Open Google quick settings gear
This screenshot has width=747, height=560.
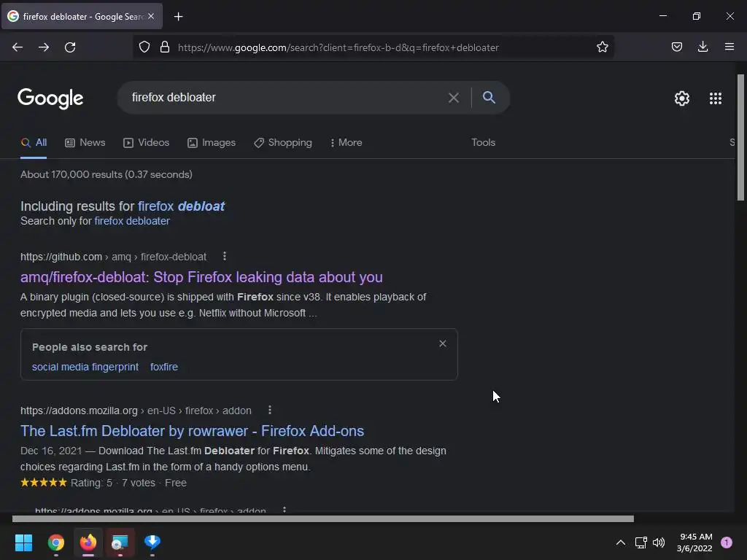tap(682, 98)
